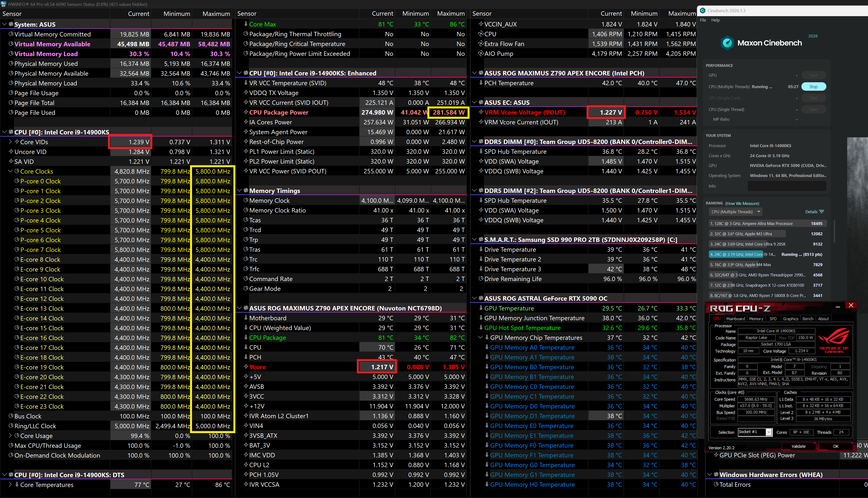Image resolution: width=868 pixels, height=498 pixels.
Task: Click Validate button in CPU-Z
Action: [x=798, y=446]
